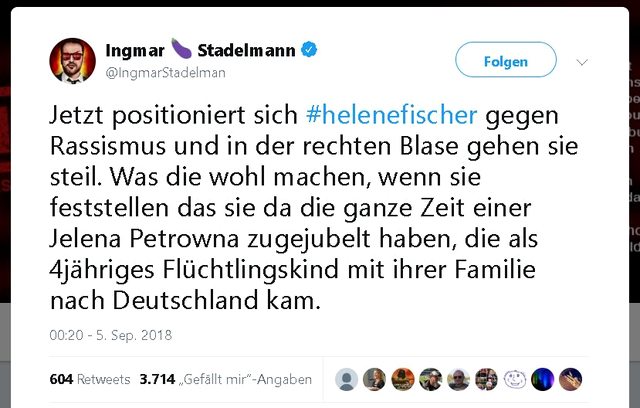Open the fourth liker avatar thumbnail
Image resolution: width=640 pixels, height=408 pixels.
[430, 379]
